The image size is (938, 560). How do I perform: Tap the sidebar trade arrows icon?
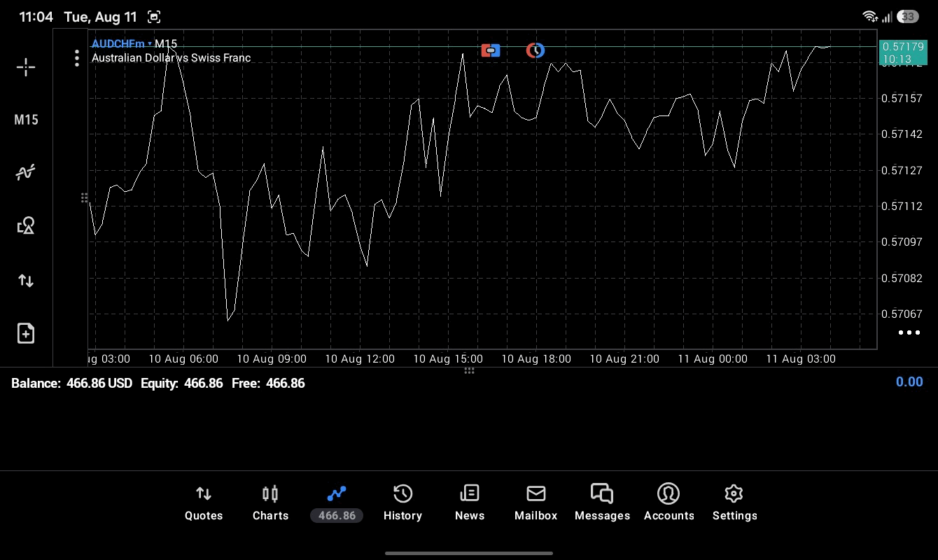[26, 281]
